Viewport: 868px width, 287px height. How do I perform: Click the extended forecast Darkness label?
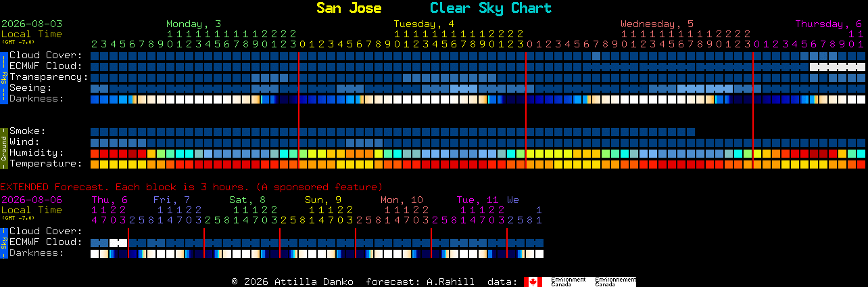pyautogui.click(x=37, y=253)
